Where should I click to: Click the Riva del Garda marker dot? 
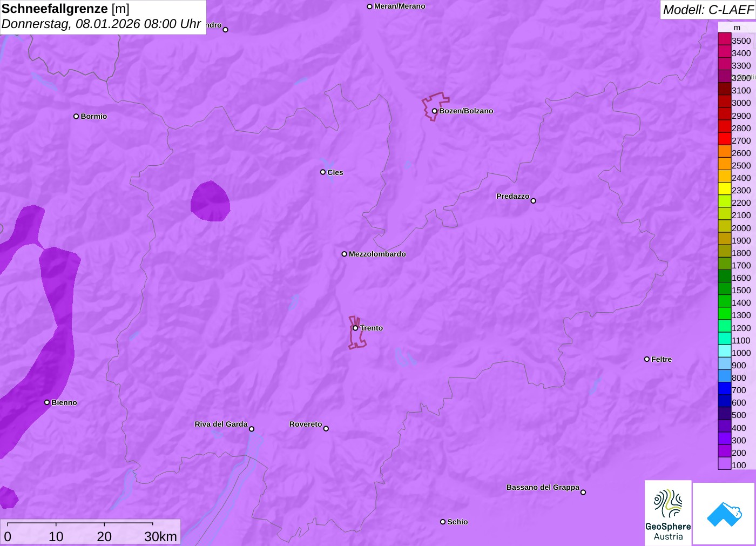coord(252,429)
